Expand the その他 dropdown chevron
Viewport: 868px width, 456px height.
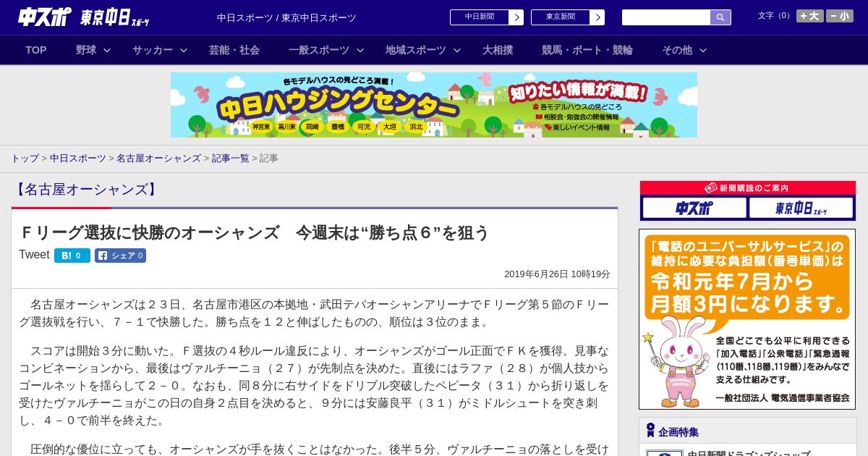tap(703, 50)
